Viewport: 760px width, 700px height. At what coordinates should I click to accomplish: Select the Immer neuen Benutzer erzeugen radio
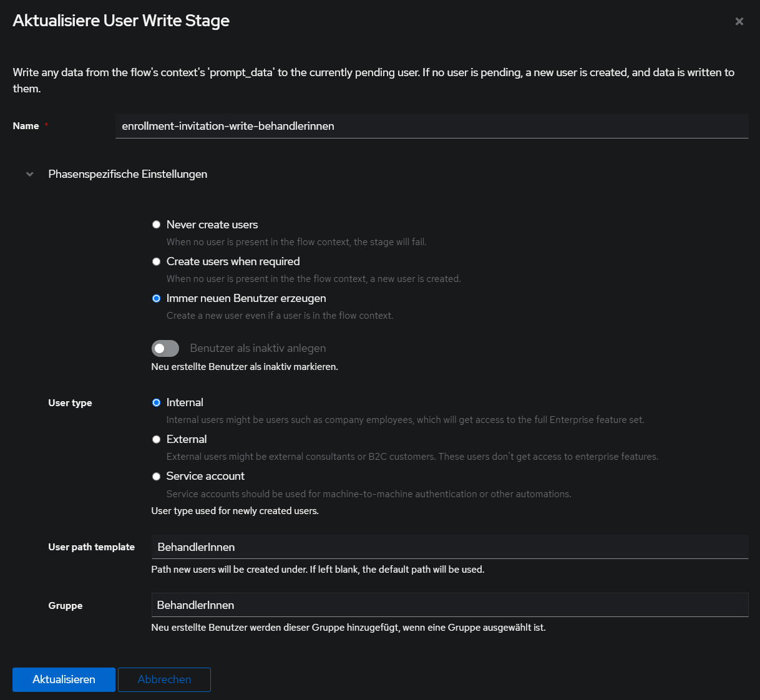(x=157, y=298)
